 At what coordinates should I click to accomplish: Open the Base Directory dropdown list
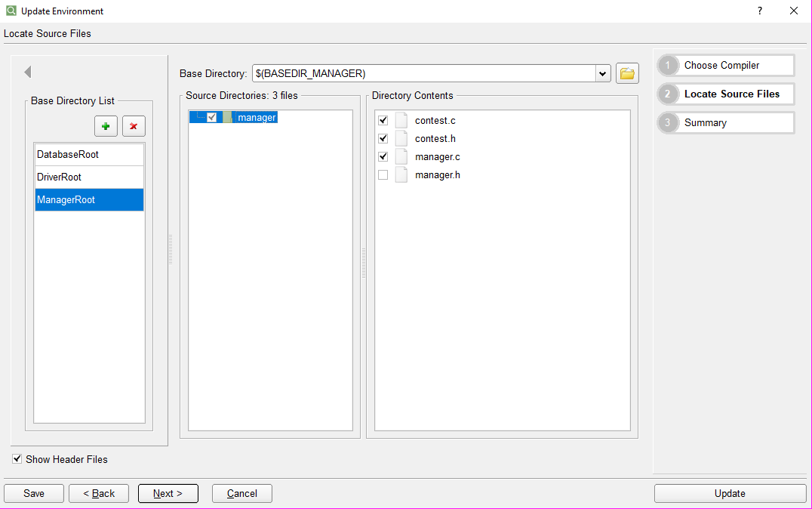pos(601,73)
